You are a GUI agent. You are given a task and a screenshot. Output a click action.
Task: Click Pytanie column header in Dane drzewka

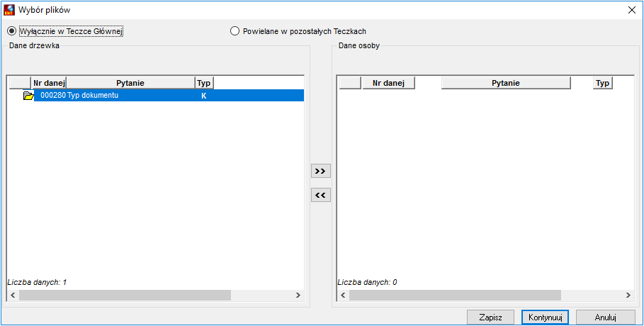[x=130, y=83]
